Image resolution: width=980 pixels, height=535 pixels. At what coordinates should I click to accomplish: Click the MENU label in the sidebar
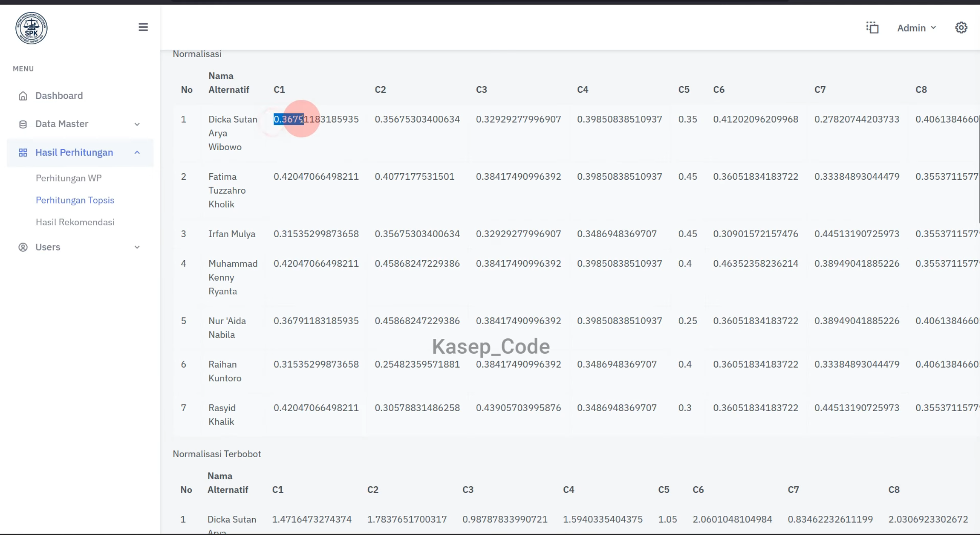[x=23, y=69]
